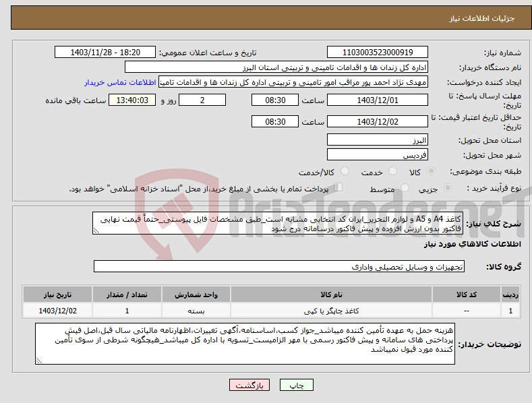Select the کالا radio button
The image size is (532, 403).
coord(431,171)
